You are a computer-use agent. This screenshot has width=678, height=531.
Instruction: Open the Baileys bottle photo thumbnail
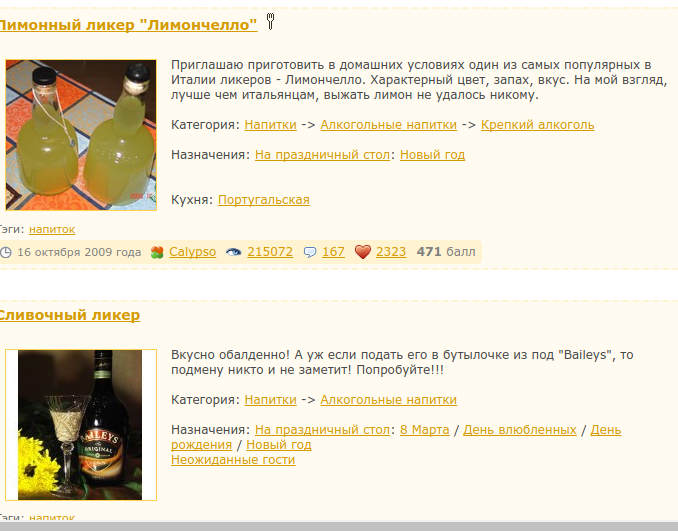click(81, 425)
